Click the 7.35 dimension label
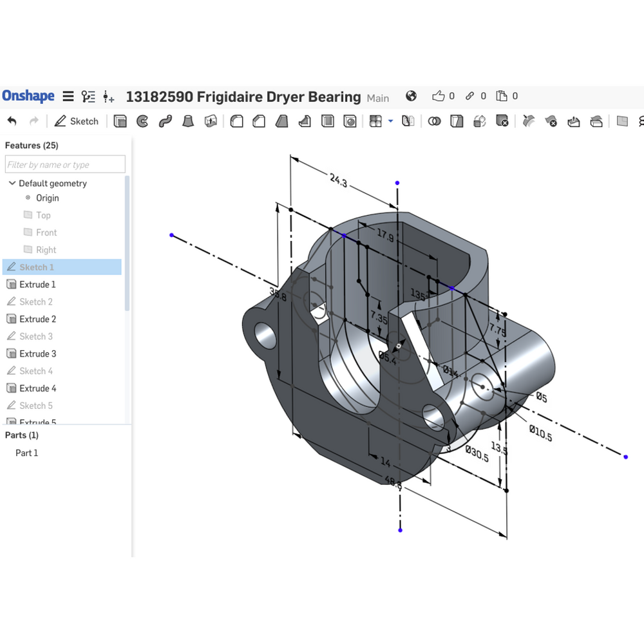 click(x=379, y=317)
